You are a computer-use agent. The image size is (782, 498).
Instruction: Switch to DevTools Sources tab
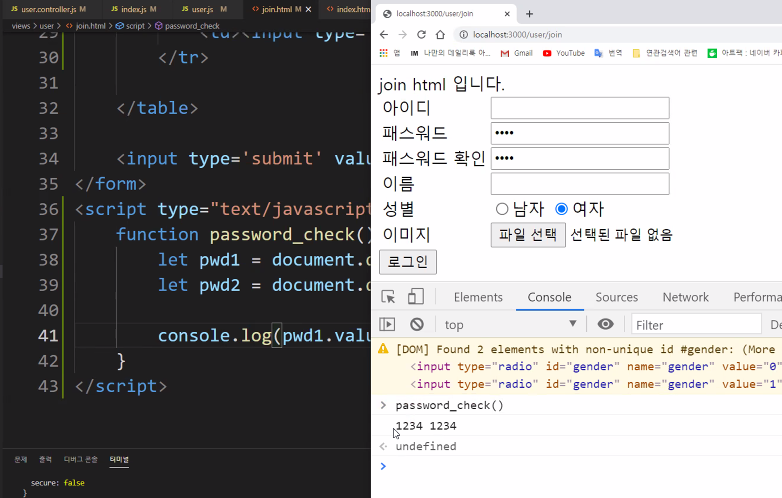pos(616,297)
